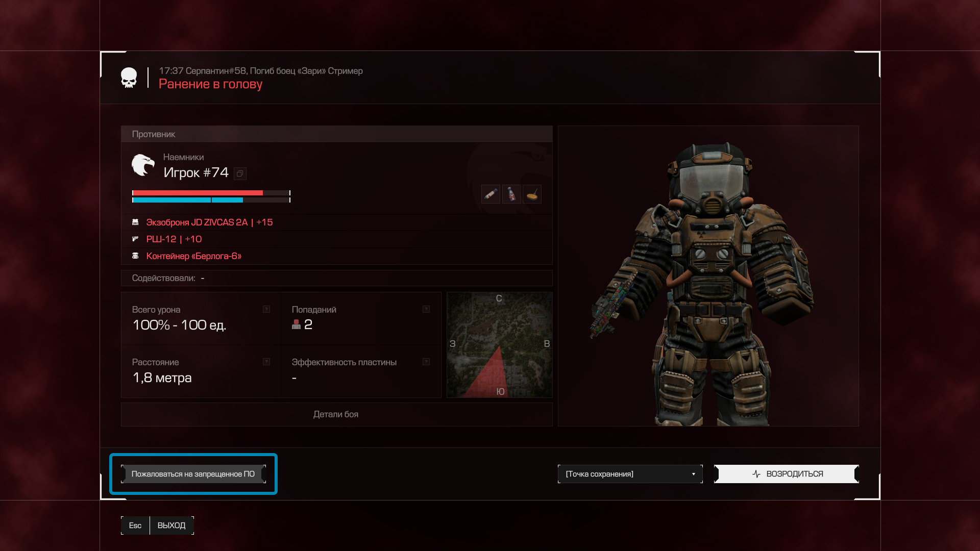Click the minimap with red direction cone
980x551 pixels.
click(500, 345)
